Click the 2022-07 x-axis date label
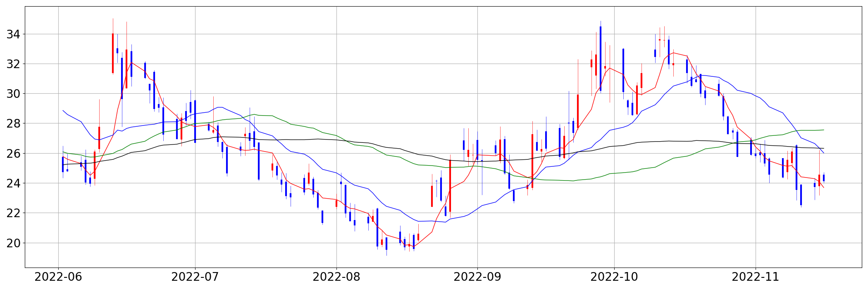868x289 pixels. pyautogui.click(x=195, y=277)
